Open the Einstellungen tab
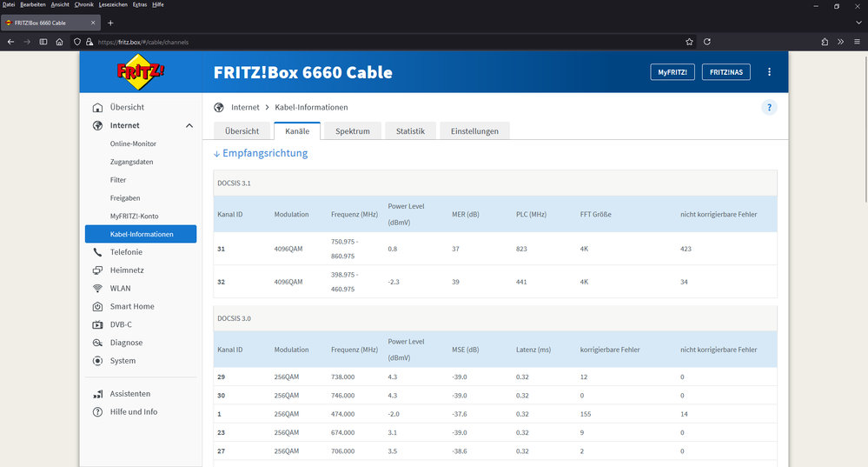This screenshot has height=467, width=868. (x=474, y=131)
